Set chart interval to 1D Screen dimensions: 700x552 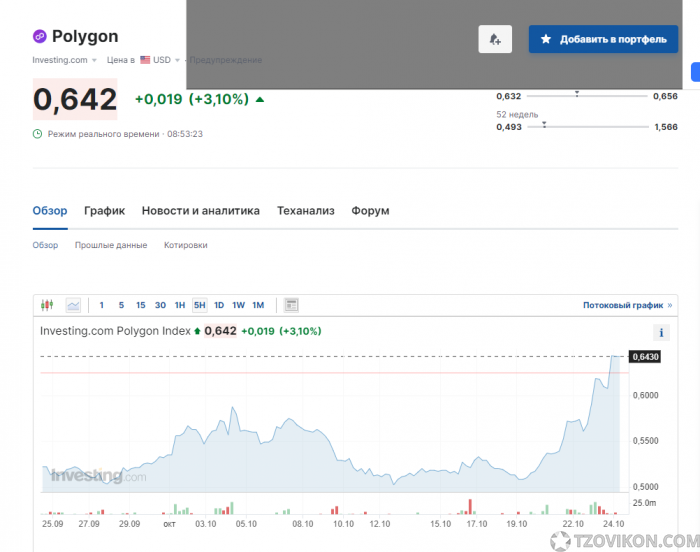tap(219, 305)
